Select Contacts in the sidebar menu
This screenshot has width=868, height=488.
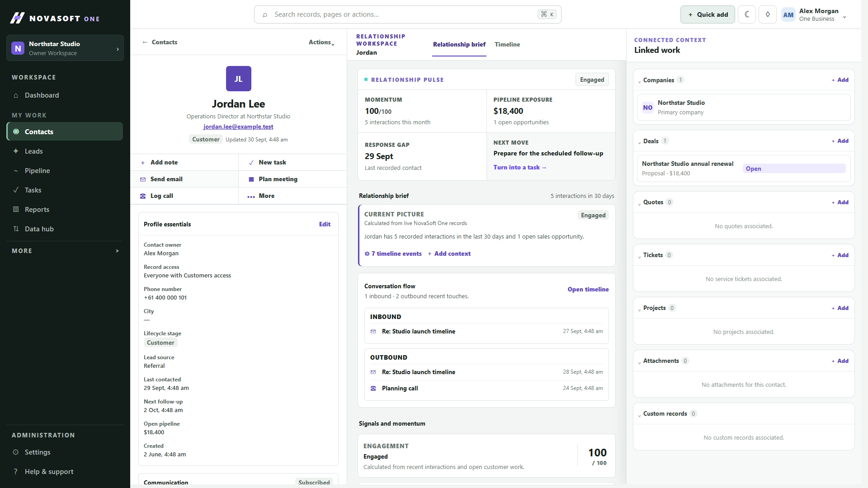pyautogui.click(x=65, y=131)
